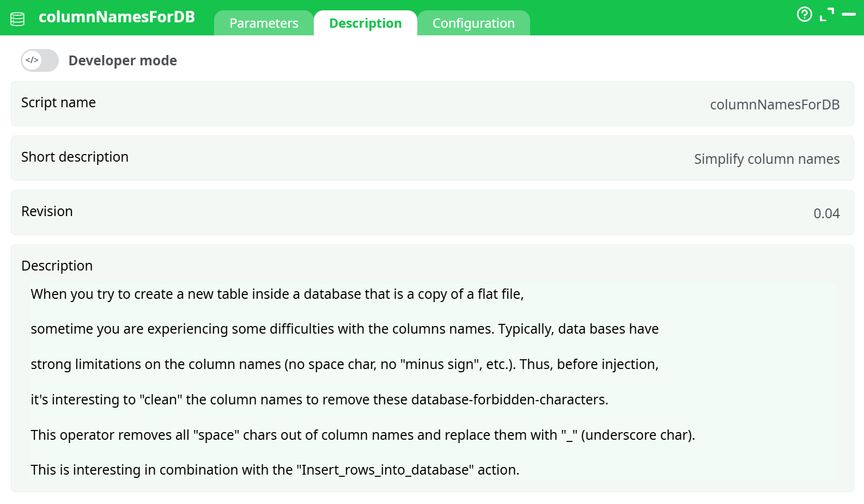Viewport: 864px width, 504px height.
Task: Open the help question mark icon
Action: coord(805,14)
